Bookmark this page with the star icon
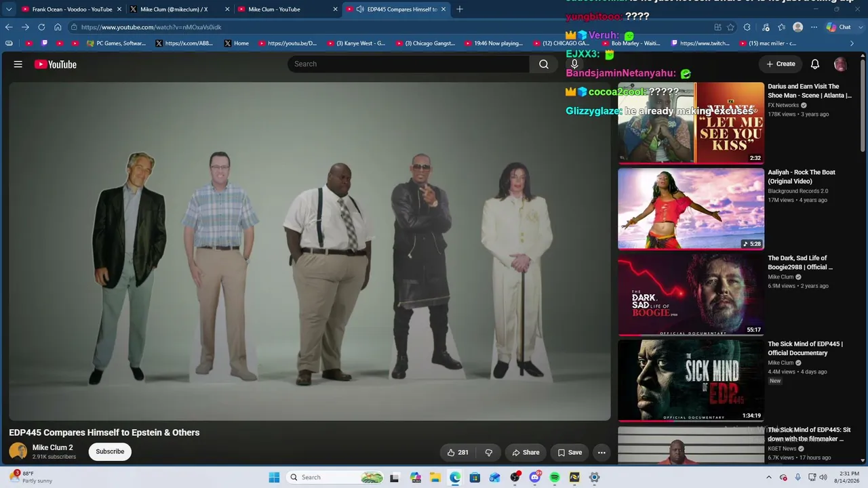The image size is (868, 488). click(730, 27)
